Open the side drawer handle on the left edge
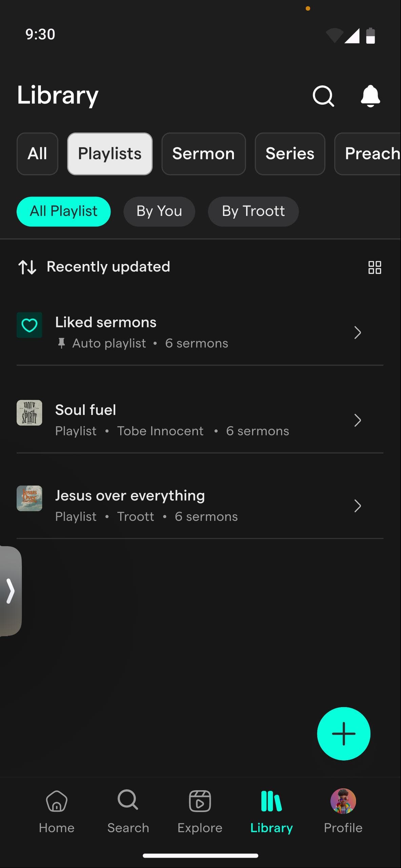 coord(11,591)
